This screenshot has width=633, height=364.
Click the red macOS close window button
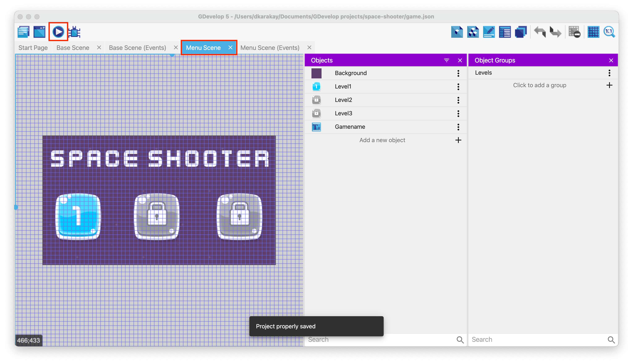20,17
